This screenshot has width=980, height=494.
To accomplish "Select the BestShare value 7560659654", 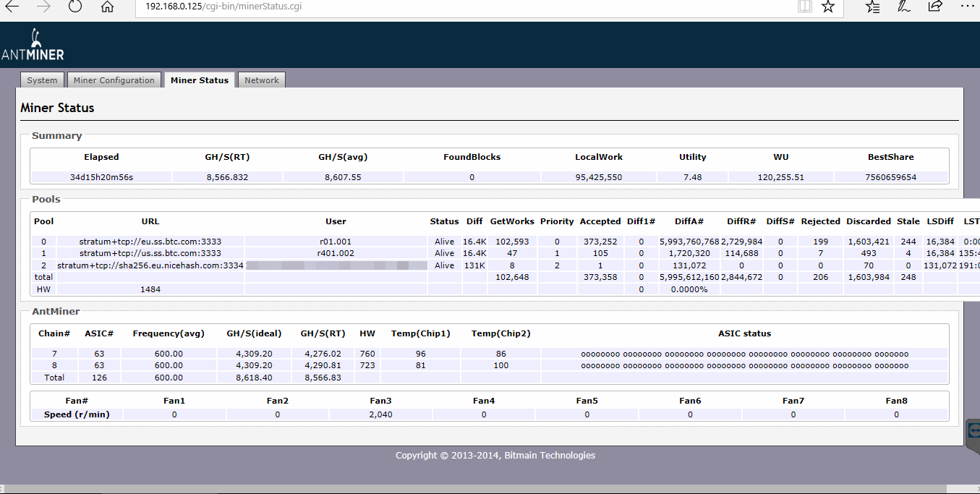I will [891, 177].
